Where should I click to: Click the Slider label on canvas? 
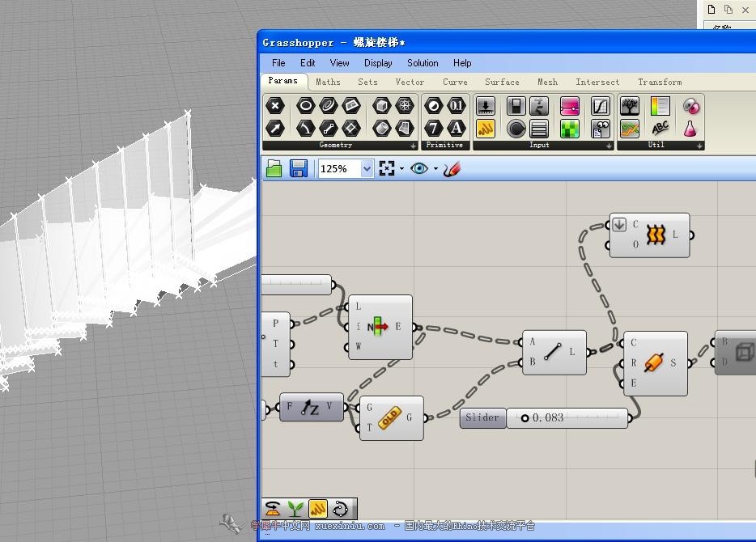(482, 417)
